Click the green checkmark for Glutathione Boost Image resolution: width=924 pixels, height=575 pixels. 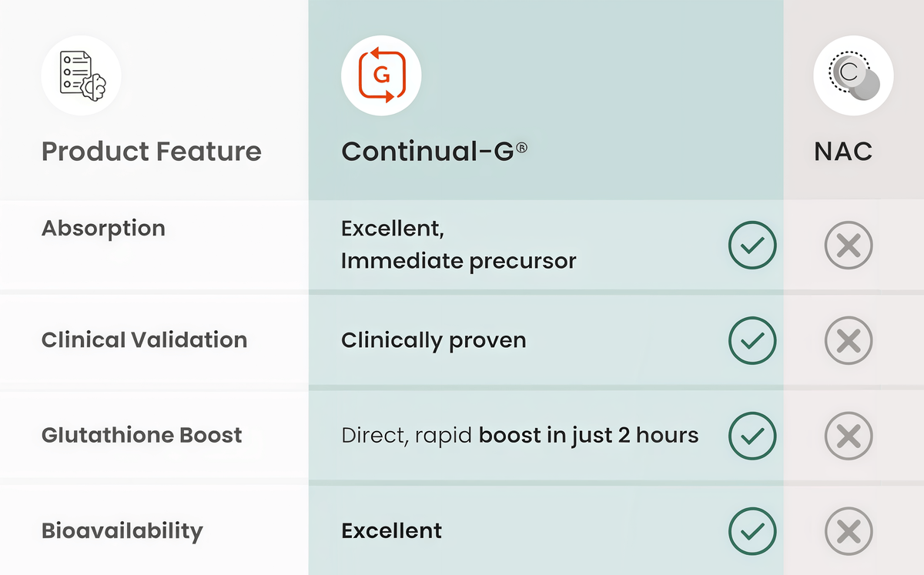(x=752, y=436)
